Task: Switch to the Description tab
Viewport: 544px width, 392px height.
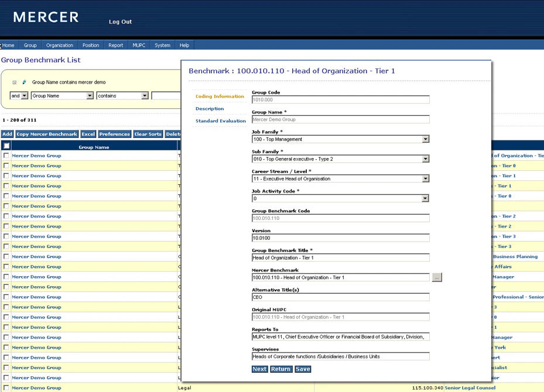Action: click(210, 108)
